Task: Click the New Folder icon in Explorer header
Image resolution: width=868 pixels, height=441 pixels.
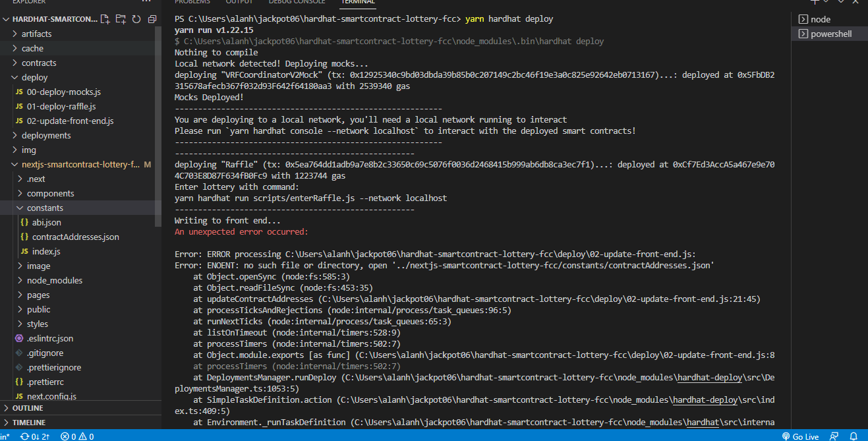Action: (121, 19)
